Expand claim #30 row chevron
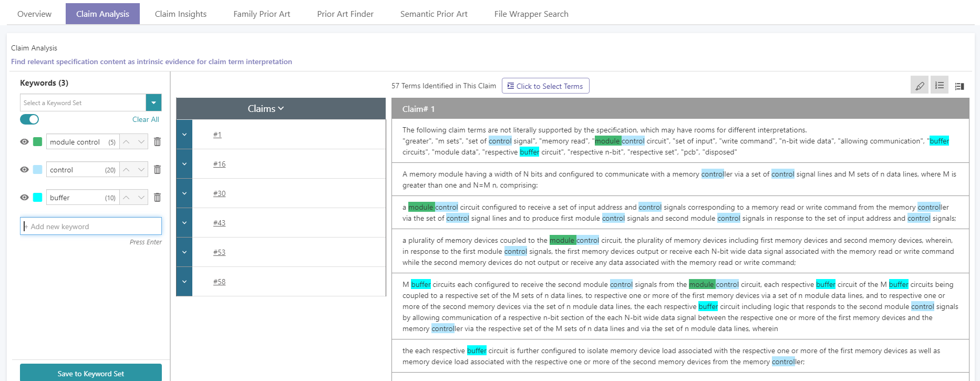This screenshot has height=381, width=980. point(184,193)
